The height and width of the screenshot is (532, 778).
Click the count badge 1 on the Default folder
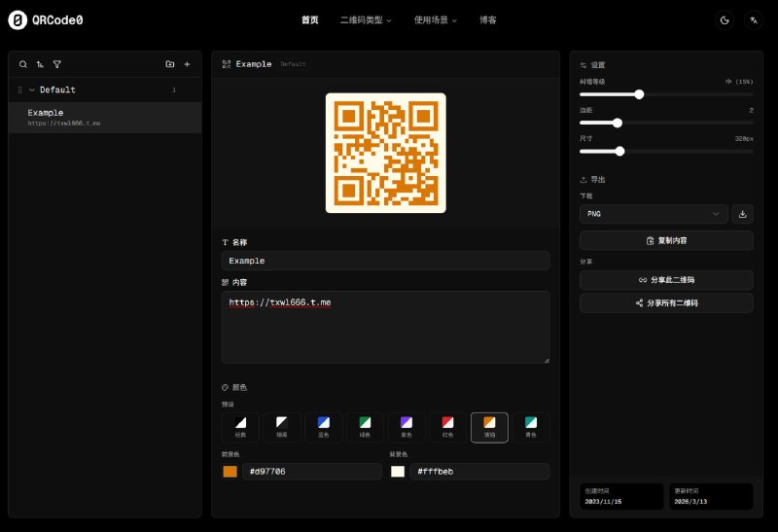(x=174, y=89)
